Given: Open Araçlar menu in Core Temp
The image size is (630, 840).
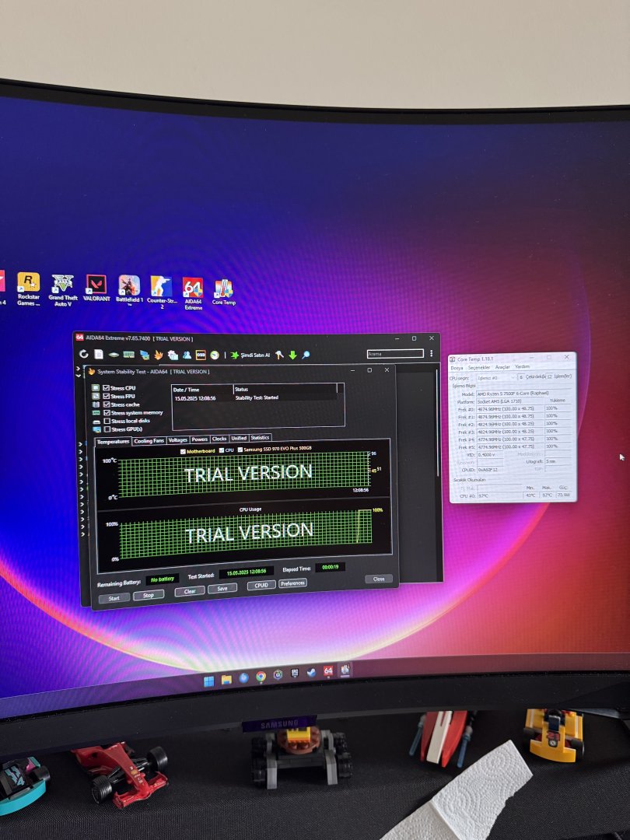Looking at the screenshot, I should [502, 367].
